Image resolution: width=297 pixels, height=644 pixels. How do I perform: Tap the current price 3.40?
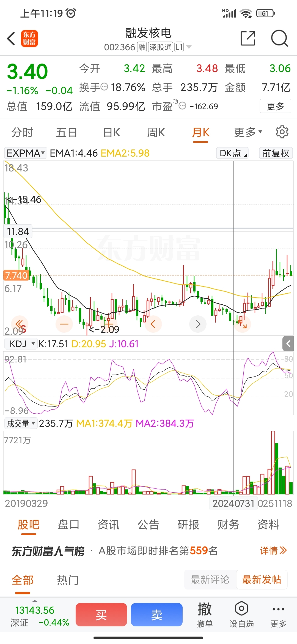[x=27, y=72]
